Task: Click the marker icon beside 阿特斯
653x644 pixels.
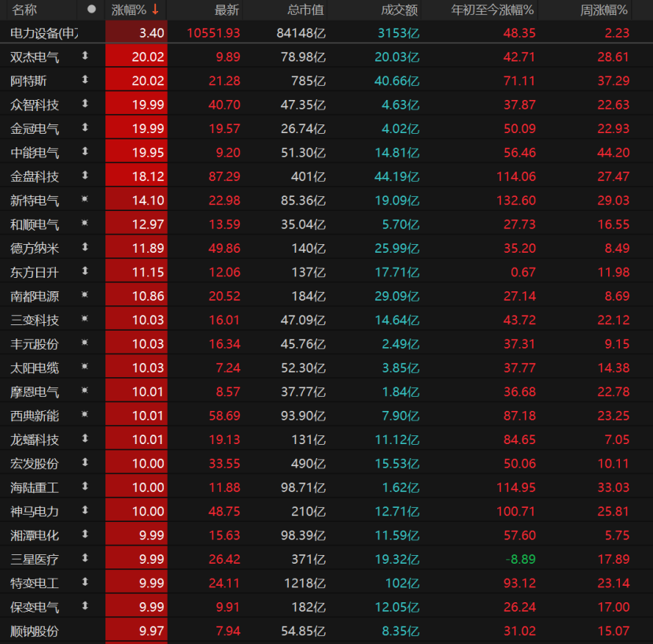Action: (85, 80)
